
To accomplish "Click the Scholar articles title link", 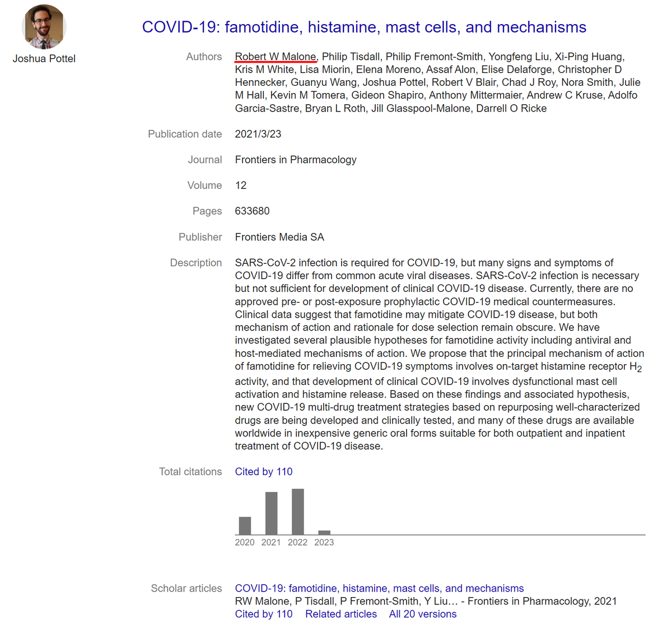I will point(379,588).
